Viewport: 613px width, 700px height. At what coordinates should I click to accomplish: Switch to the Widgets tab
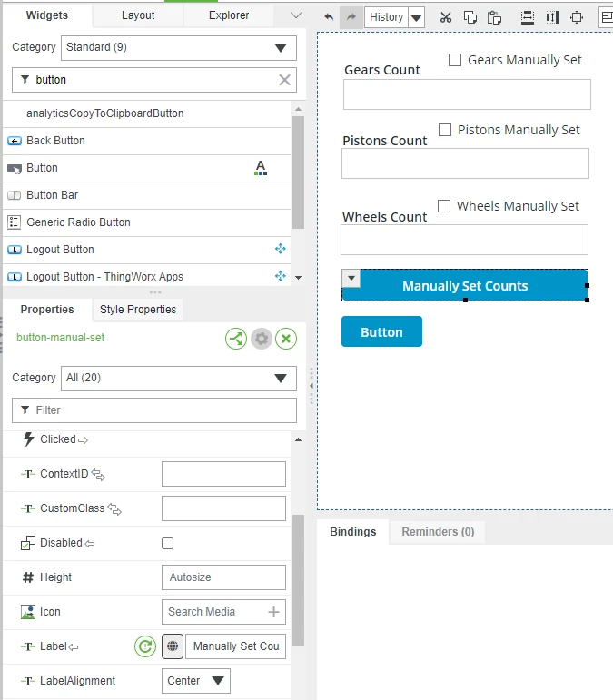pyautogui.click(x=47, y=15)
